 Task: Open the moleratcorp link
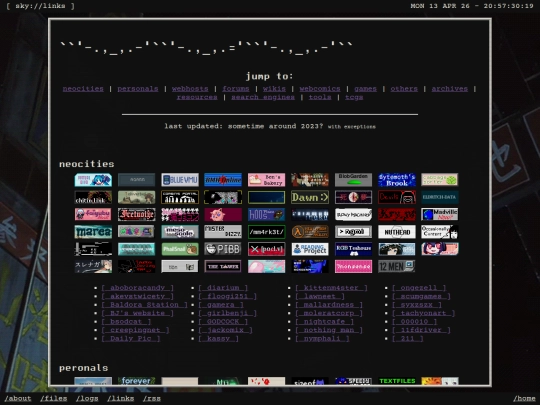pos(329,313)
